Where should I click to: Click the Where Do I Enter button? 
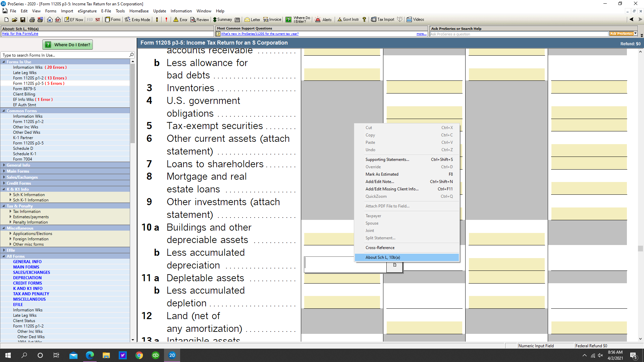click(x=67, y=44)
